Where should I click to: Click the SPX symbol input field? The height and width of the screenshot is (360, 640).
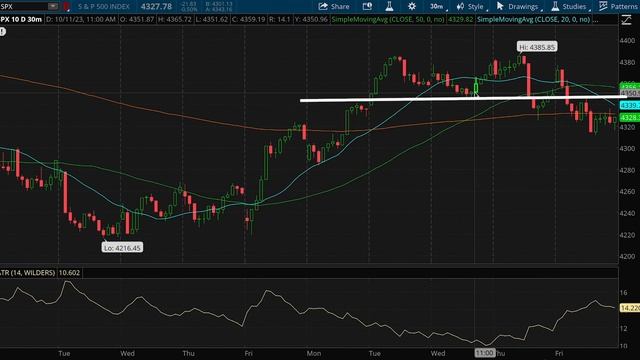(x=24, y=6)
